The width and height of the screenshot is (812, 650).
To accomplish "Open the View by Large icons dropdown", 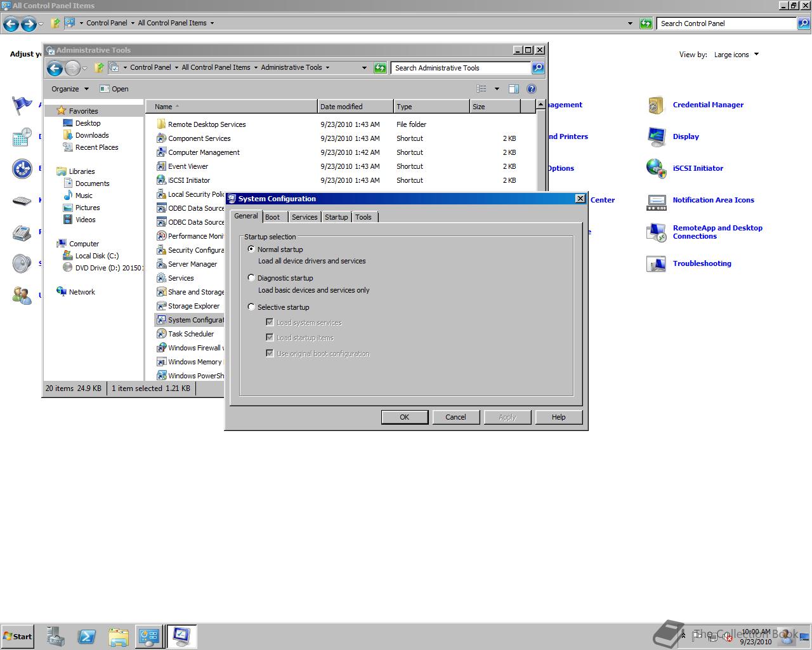I will (x=737, y=55).
